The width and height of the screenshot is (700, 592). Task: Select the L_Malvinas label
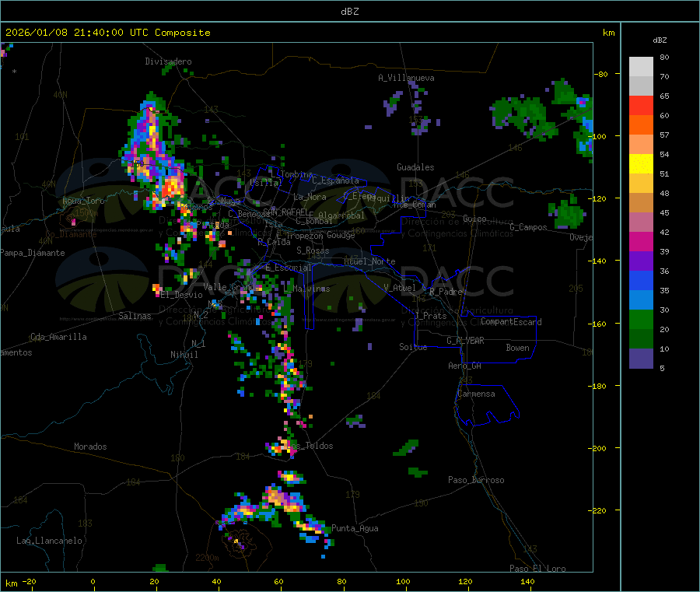tap(306, 289)
